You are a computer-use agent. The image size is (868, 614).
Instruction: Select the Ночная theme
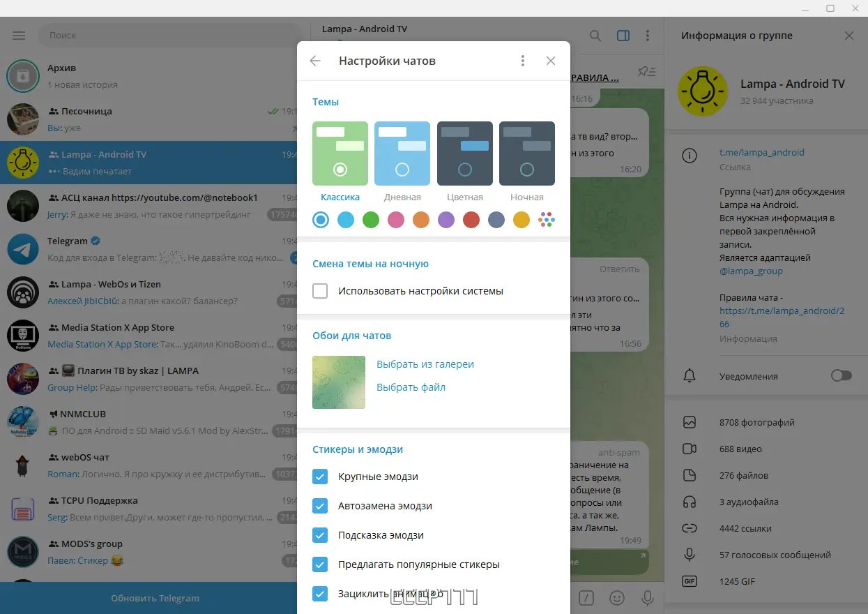pos(527,153)
